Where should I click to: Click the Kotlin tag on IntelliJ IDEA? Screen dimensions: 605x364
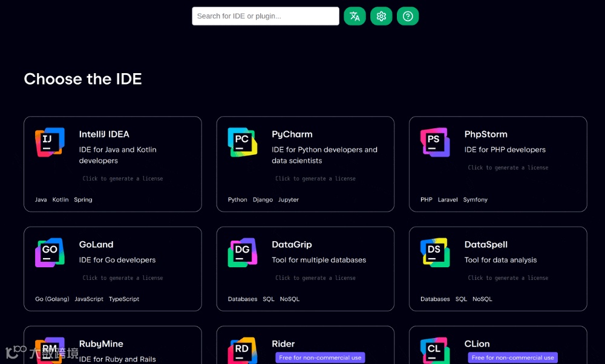coord(60,200)
